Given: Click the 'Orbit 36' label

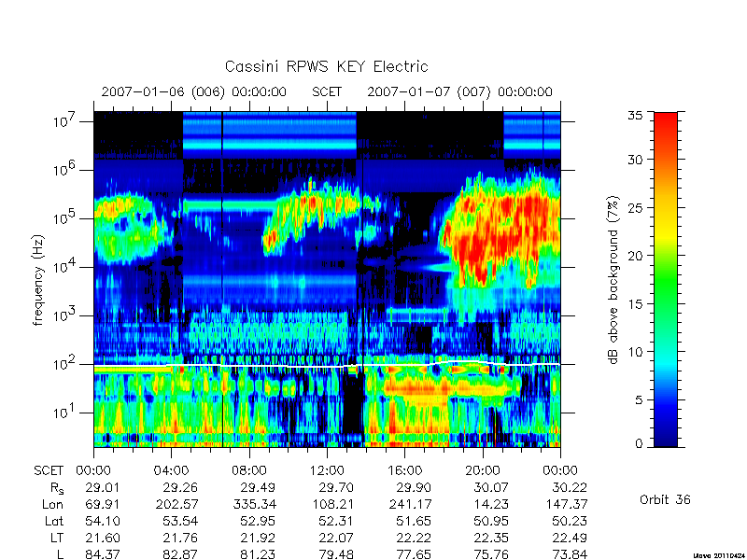Looking at the screenshot, I should [x=665, y=499].
